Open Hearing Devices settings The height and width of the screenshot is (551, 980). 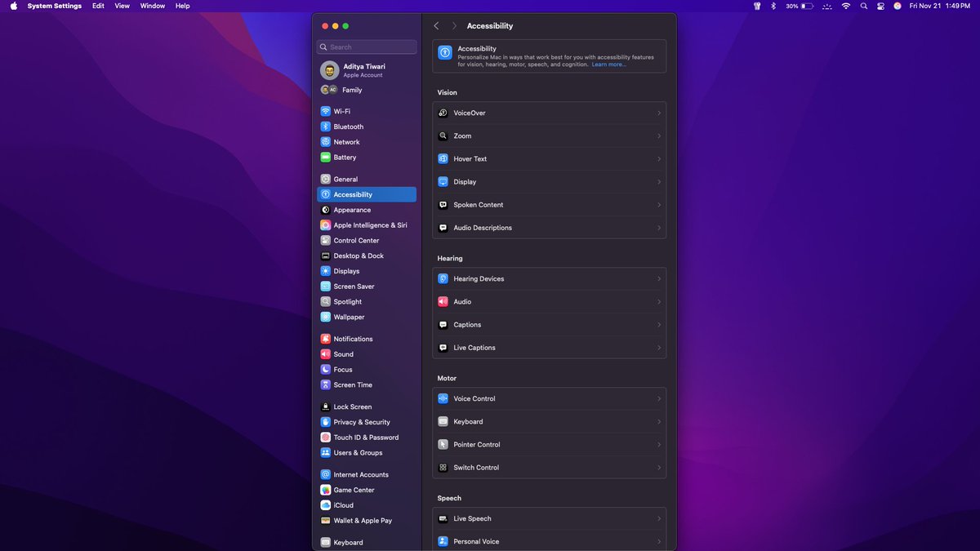coord(549,278)
